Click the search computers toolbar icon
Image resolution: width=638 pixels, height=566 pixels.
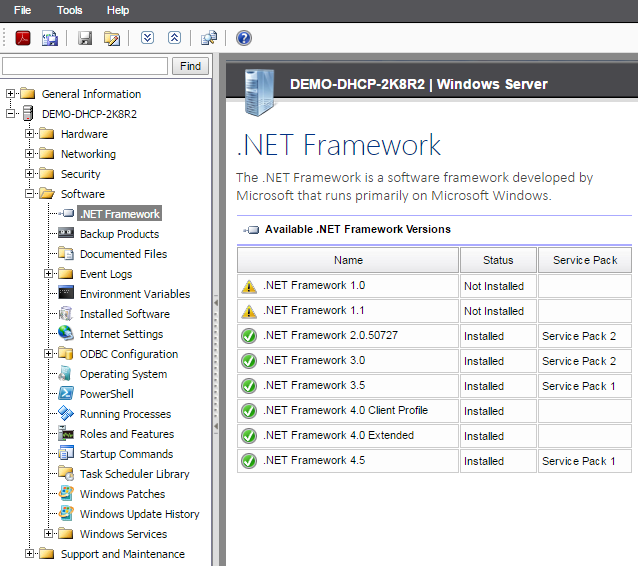[x=209, y=38]
